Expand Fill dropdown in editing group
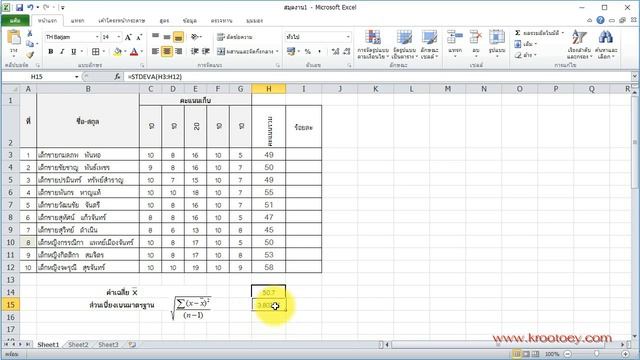This screenshot has height=360, width=640. click(x=535, y=44)
